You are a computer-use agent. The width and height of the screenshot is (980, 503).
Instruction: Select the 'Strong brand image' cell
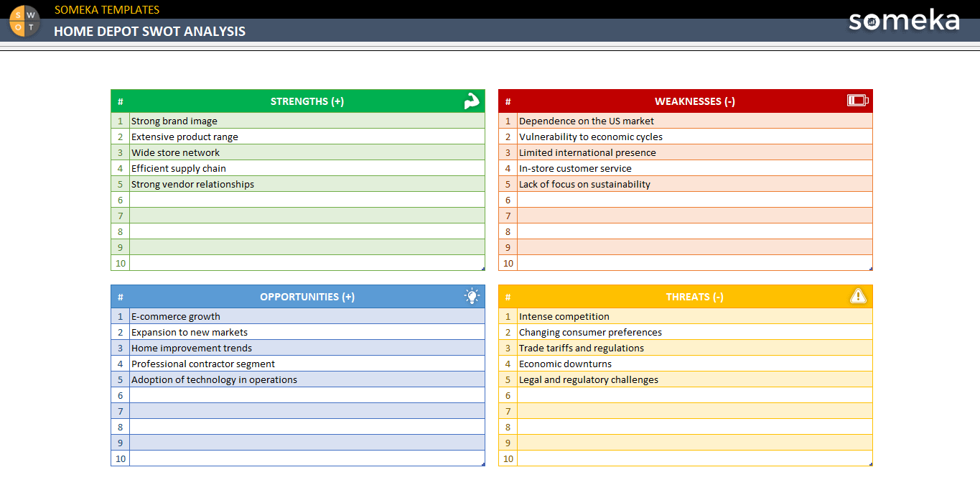click(x=307, y=121)
